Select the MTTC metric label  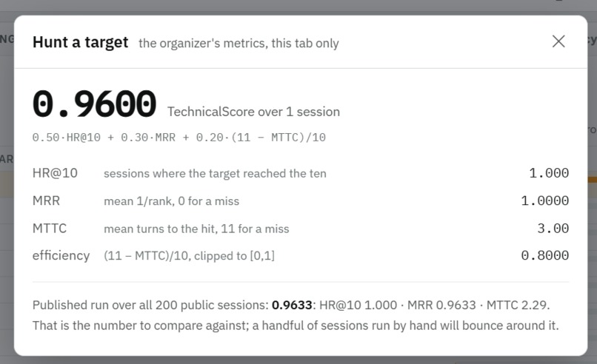pos(50,228)
